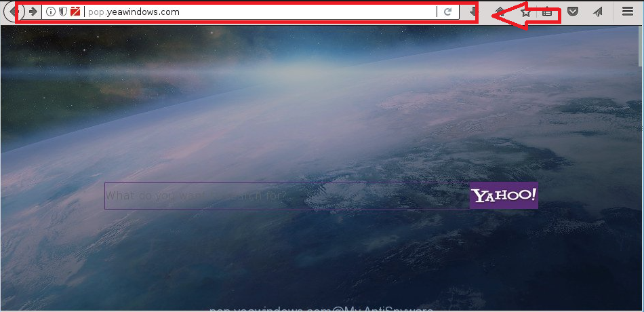644x312 pixels.
Task: Click the red extension icon in the address bar
Action: (x=75, y=12)
